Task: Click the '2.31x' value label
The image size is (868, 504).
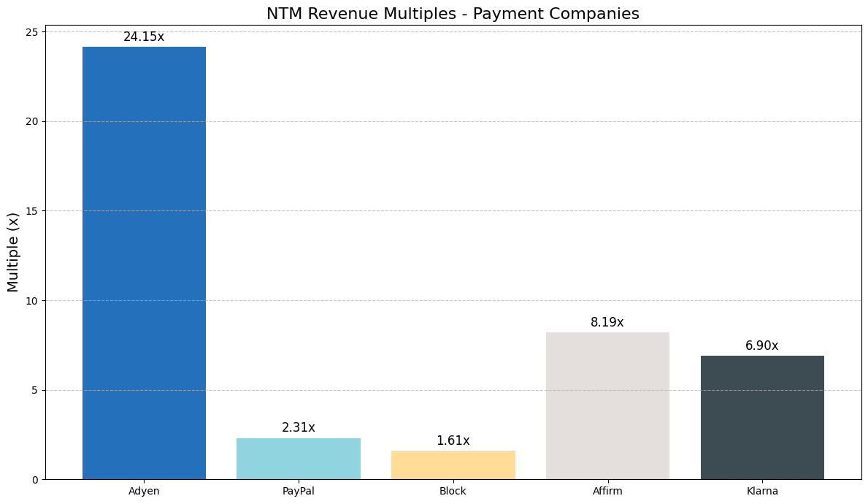Action: point(299,427)
